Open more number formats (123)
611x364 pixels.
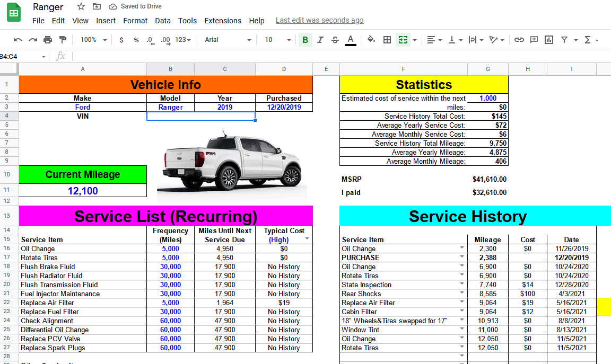183,40
